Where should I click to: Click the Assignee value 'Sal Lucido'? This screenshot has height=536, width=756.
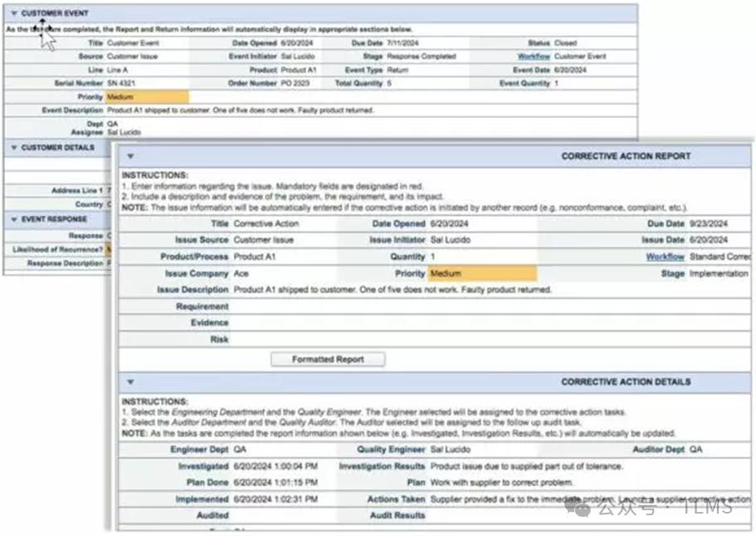[124, 132]
